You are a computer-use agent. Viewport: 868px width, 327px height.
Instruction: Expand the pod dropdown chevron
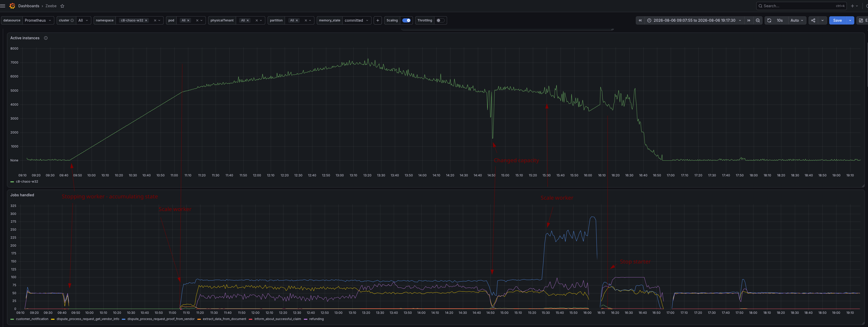(x=201, y=21)
